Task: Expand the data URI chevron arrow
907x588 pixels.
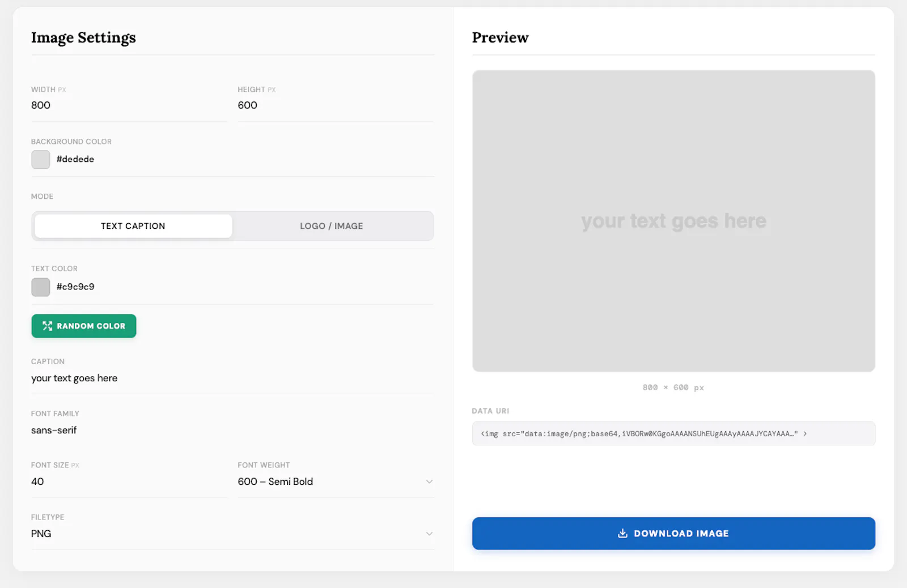Action: point(805,433)
